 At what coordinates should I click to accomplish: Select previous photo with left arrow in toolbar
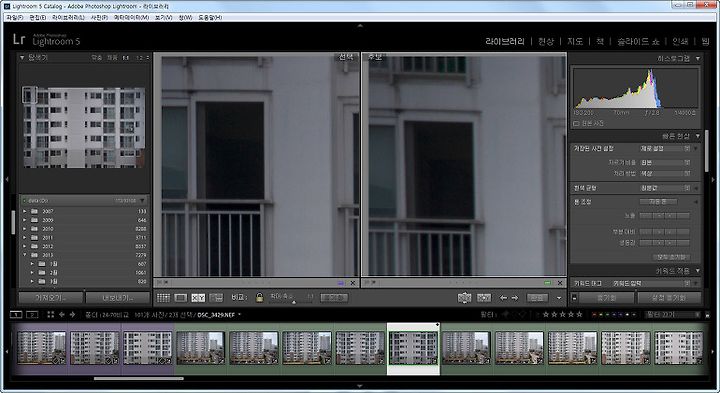[503, 298]
